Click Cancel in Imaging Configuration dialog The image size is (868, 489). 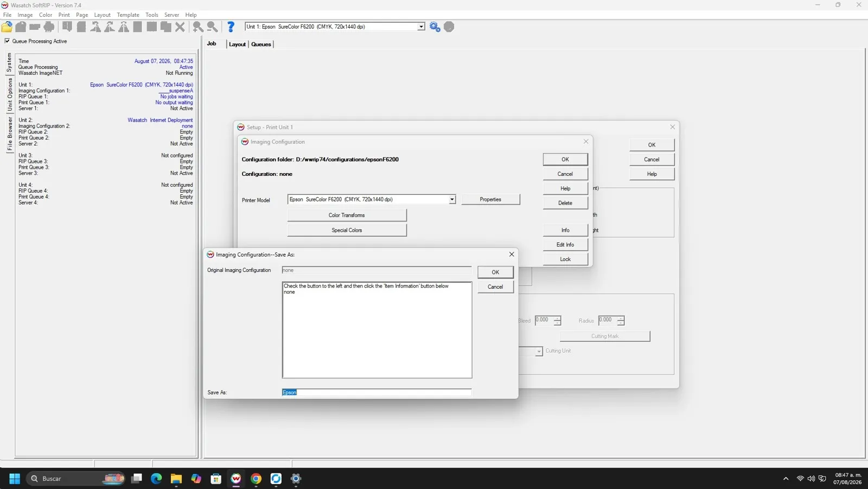tap(565, 174)
